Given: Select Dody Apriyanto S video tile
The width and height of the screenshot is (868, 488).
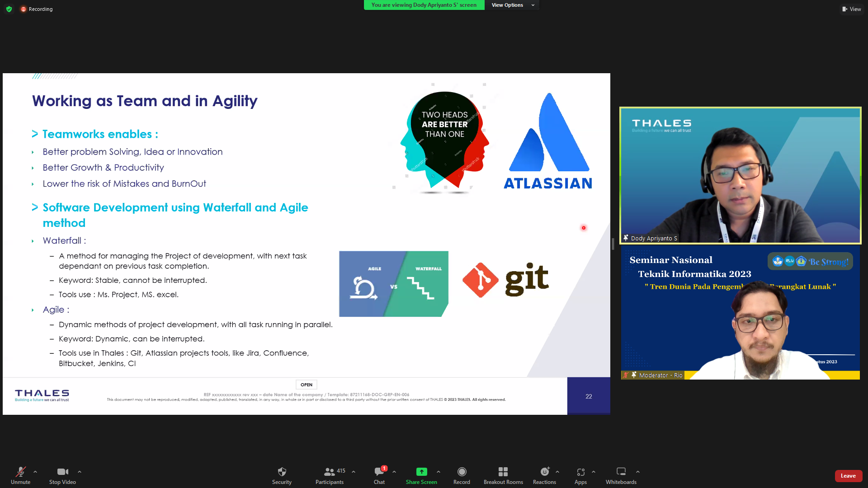Looking at the screenshot, I should [x=741, y=175].
